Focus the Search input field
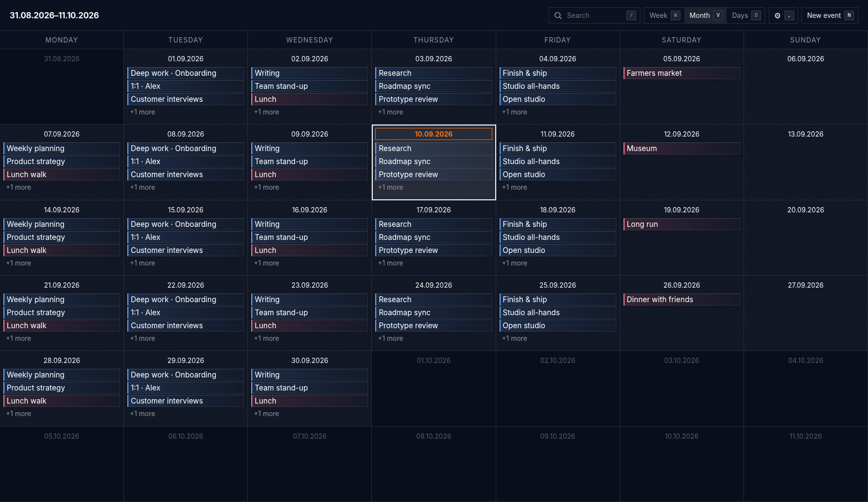Screen dimensions: 868x502 [594, 15]
